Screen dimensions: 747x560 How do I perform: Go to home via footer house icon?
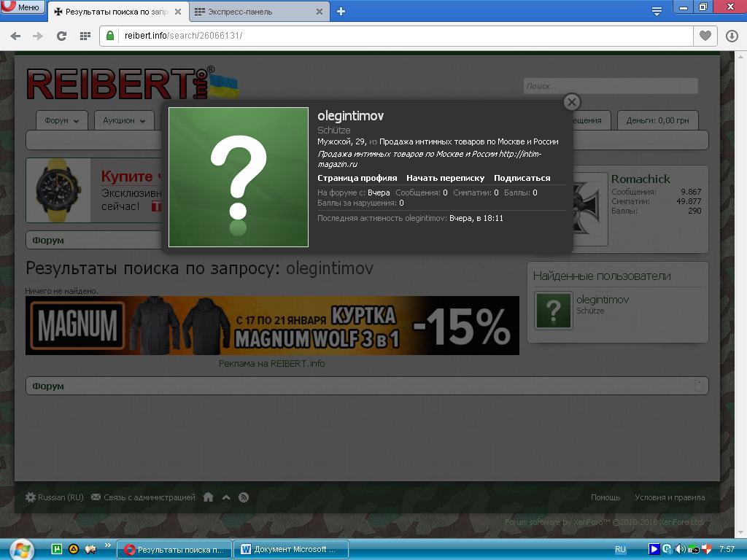click(x=208, y=497)
